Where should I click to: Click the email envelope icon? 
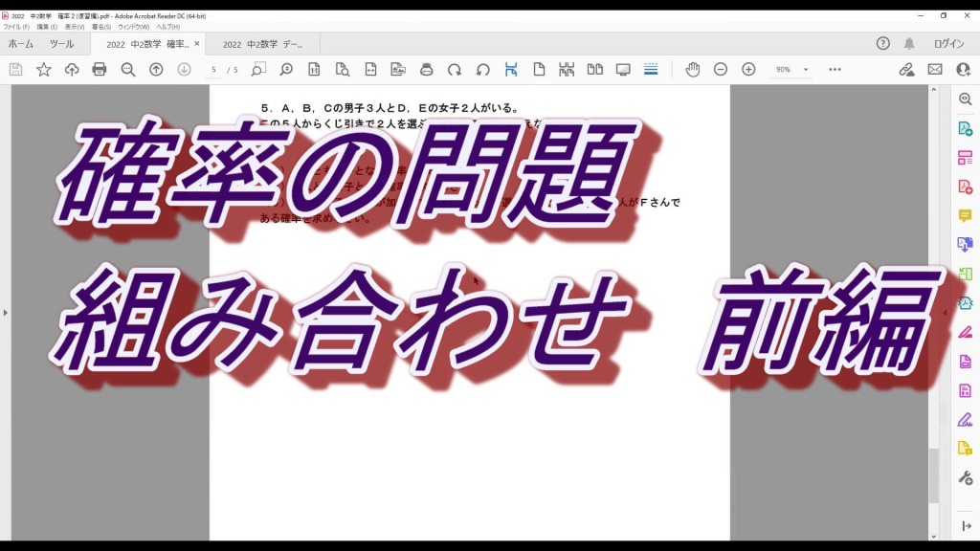pyautogui.click(x=935, y=70)
